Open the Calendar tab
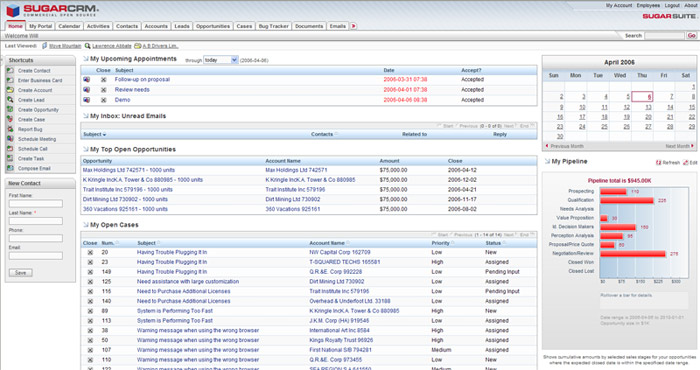 coord(69,26)
